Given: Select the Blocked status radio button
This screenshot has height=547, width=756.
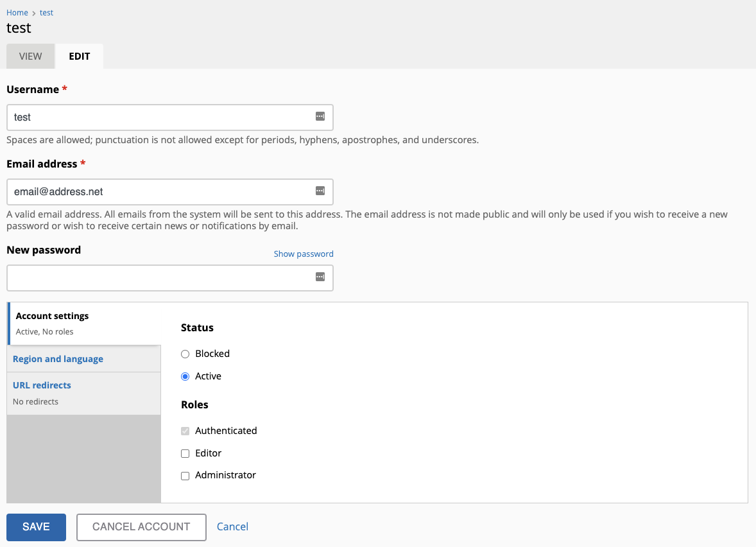Looking at the screenshot, I should click(x=185, y=353).
